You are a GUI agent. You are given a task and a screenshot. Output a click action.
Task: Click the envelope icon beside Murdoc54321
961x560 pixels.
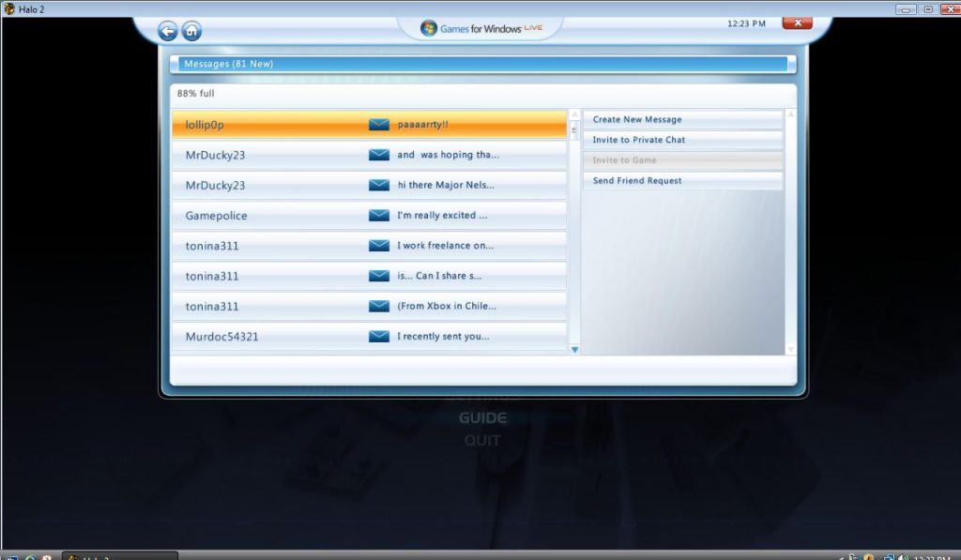(379, 336)
